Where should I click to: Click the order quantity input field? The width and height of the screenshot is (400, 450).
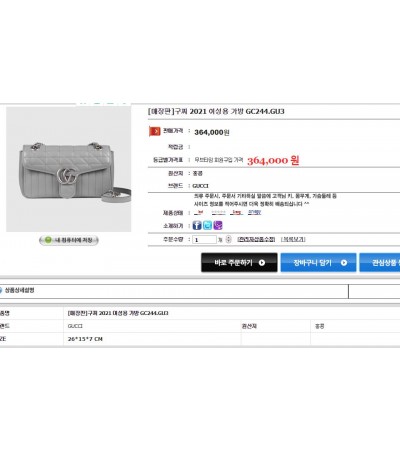[204, 240]
